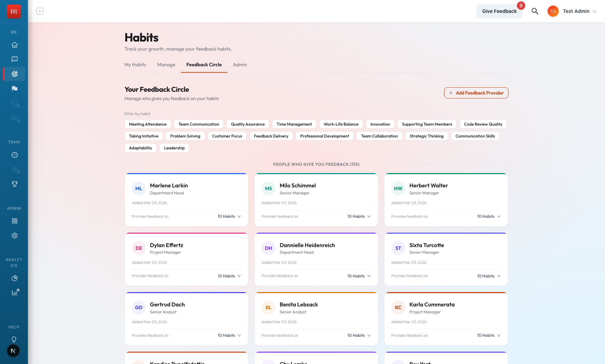The image size is (605, 364).
Task: Select the feedback chat icon in sidebar
Action: (x=14, y=59)
